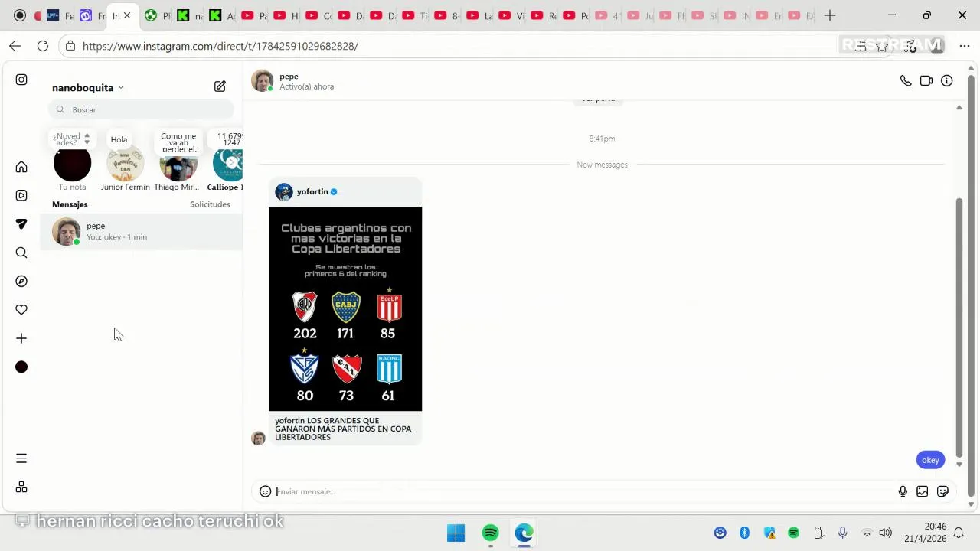Image resolution: width=980 pixels, height=551 pixels.
Task: Click the LOS GRANDES QUE GANARON caption
Action: point(343,429)
